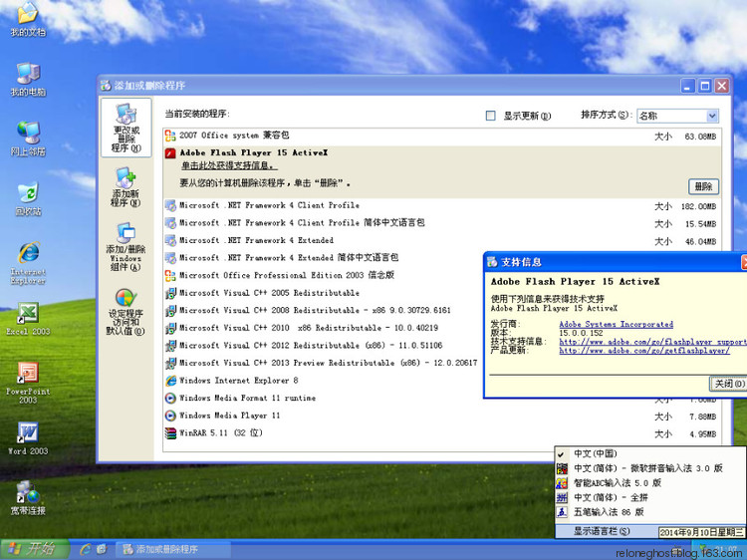Click show desktop quick launch icon
Screen dimensions: 747x560
click(x=102, y=549)
